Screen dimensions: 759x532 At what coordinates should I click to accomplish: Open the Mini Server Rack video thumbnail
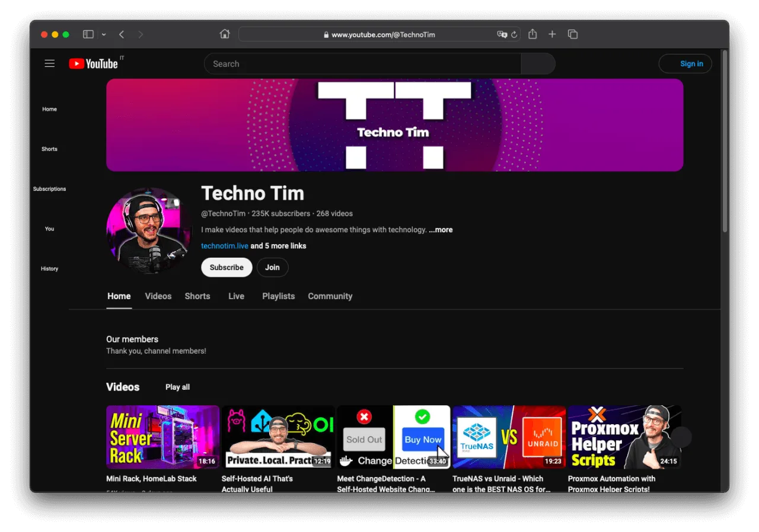click(163, 437)
